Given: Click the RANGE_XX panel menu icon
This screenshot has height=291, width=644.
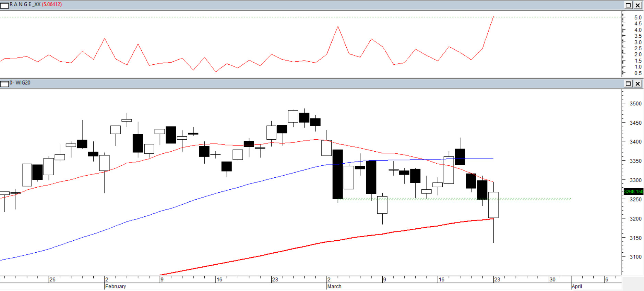Looking at the screenshot, I should (x=4, y=5).
